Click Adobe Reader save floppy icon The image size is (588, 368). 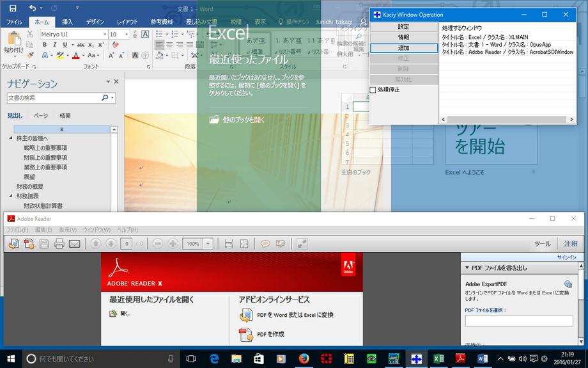(x=44, y=244)
